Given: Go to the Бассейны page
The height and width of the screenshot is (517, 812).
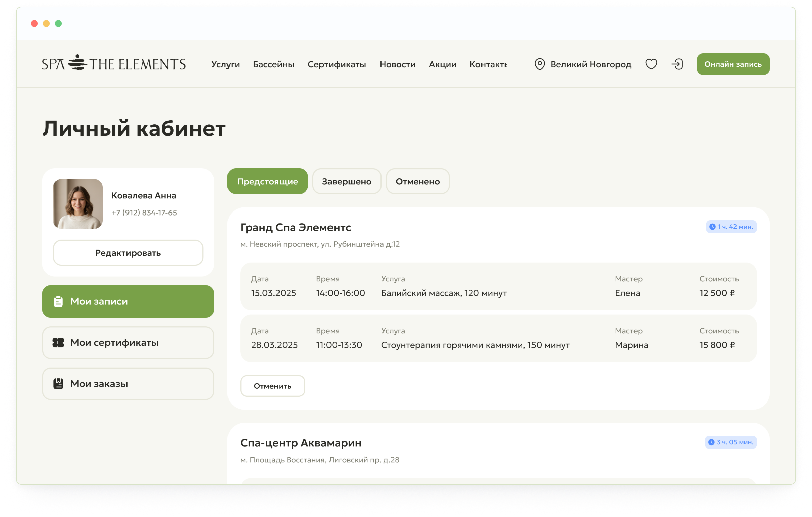Looking at the screenshot, I should pos(273,64).
